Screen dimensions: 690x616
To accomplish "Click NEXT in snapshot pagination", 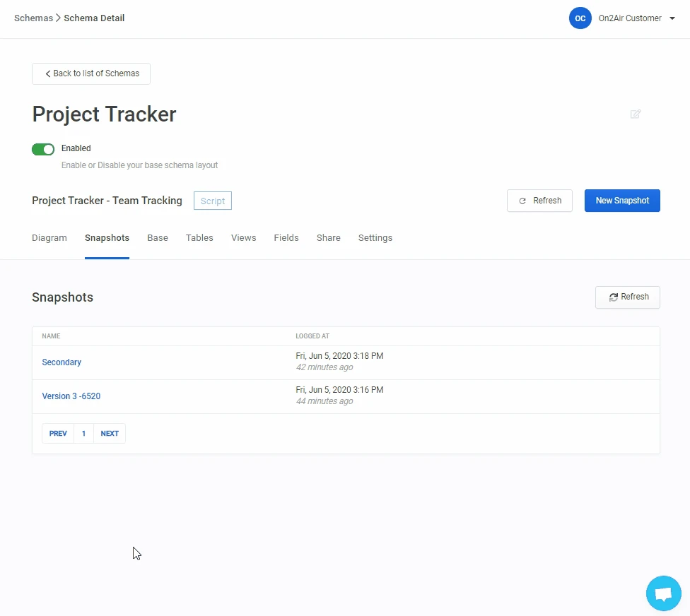I will click(x=110, y=434).
